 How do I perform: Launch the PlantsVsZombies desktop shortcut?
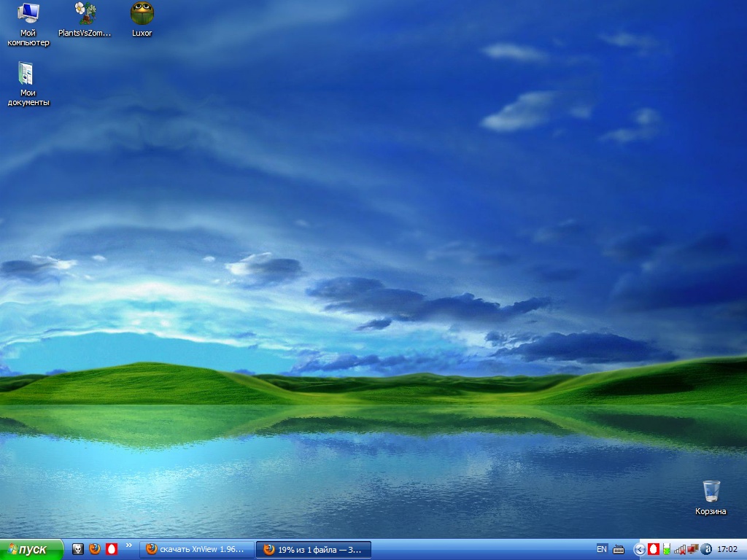tap(85, 13)
